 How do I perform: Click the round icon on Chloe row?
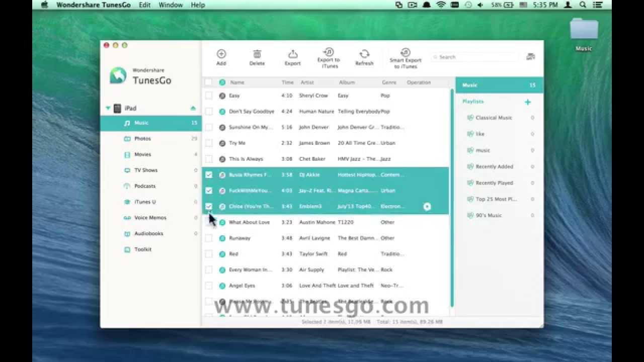click(x=427, y=207)
